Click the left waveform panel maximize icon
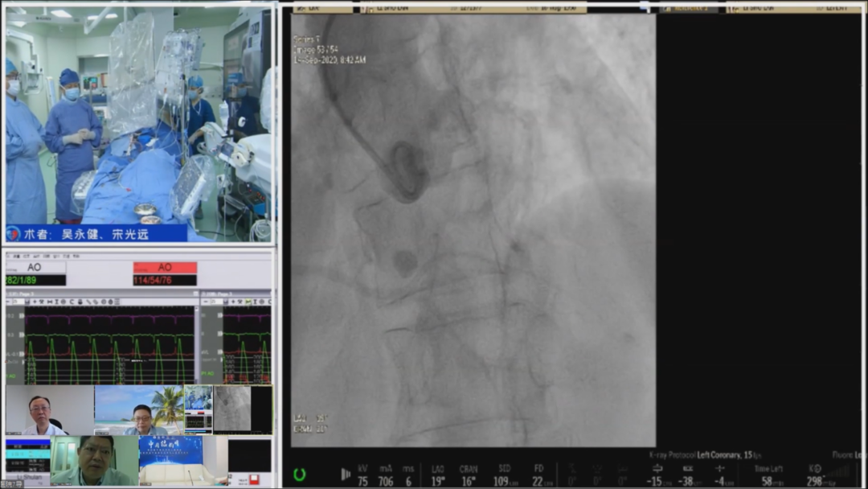 [195, 294]
